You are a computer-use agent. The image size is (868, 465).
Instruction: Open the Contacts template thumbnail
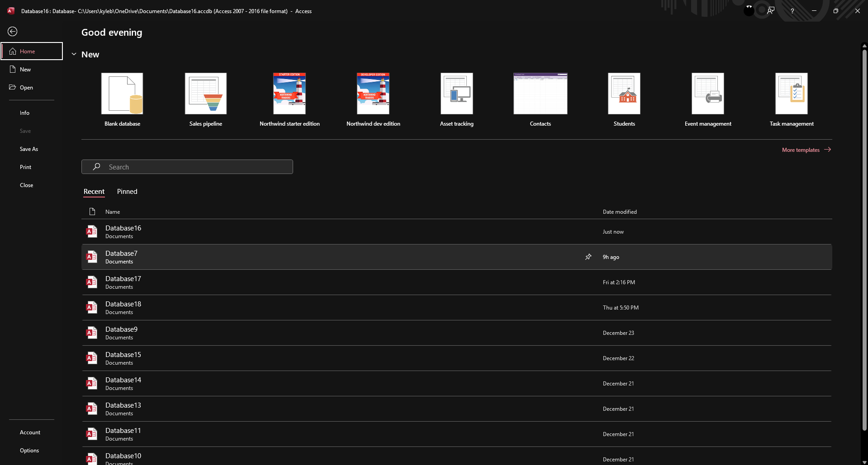coord(540,94)
